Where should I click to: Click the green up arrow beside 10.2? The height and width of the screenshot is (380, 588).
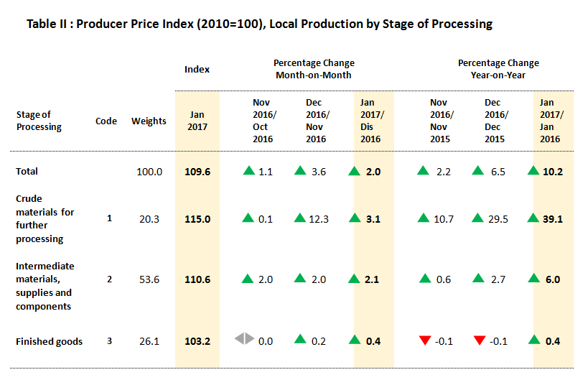pyautogui.click(x=533, y=170)
